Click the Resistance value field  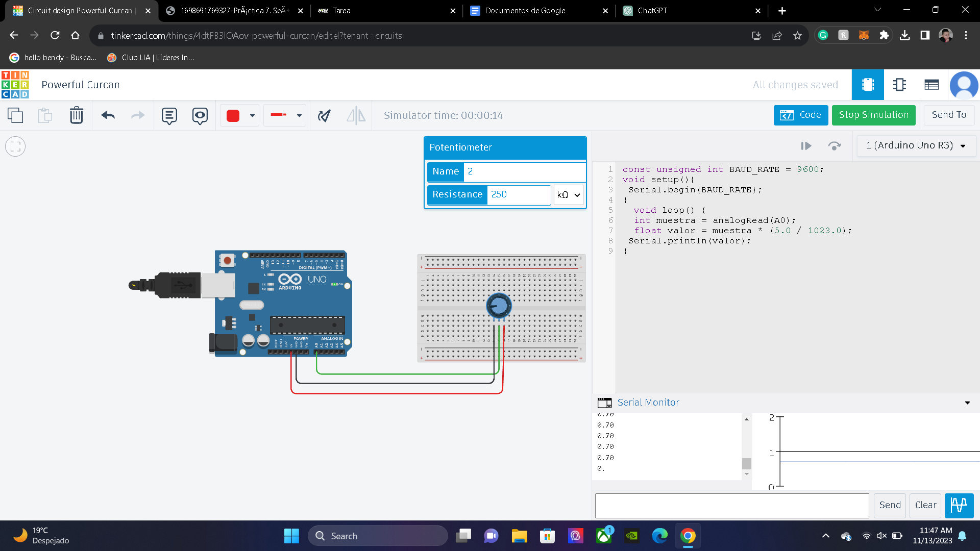click(x=518, y=195)
